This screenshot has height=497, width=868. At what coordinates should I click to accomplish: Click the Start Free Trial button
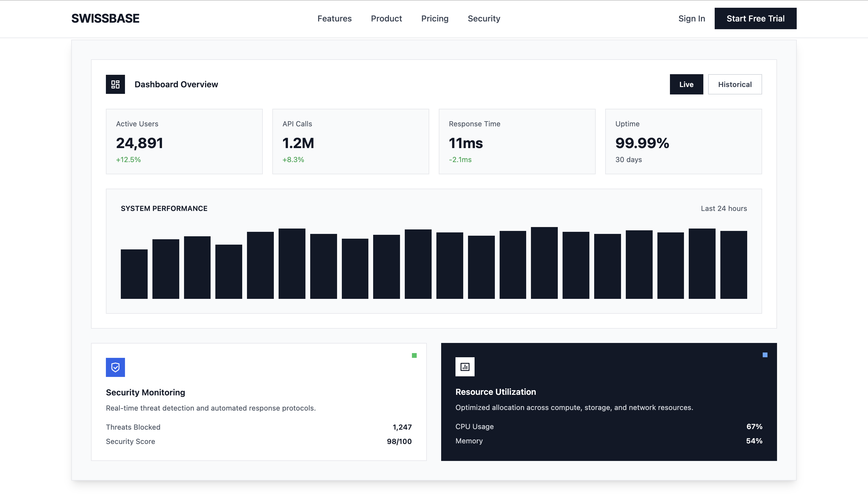755,18
